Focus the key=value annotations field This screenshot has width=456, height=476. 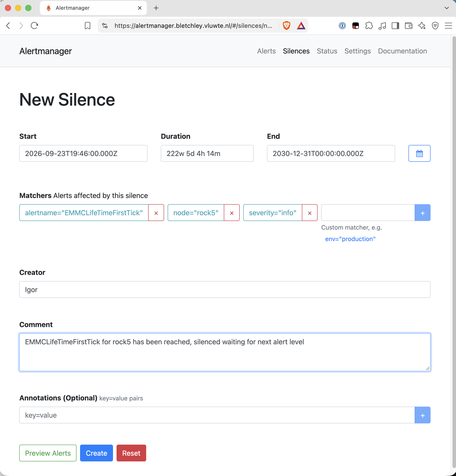click(x=217, y=415)
